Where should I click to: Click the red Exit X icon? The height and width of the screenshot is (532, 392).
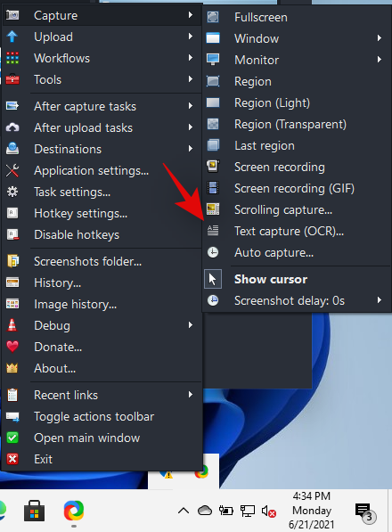click(x=12, y=459)
